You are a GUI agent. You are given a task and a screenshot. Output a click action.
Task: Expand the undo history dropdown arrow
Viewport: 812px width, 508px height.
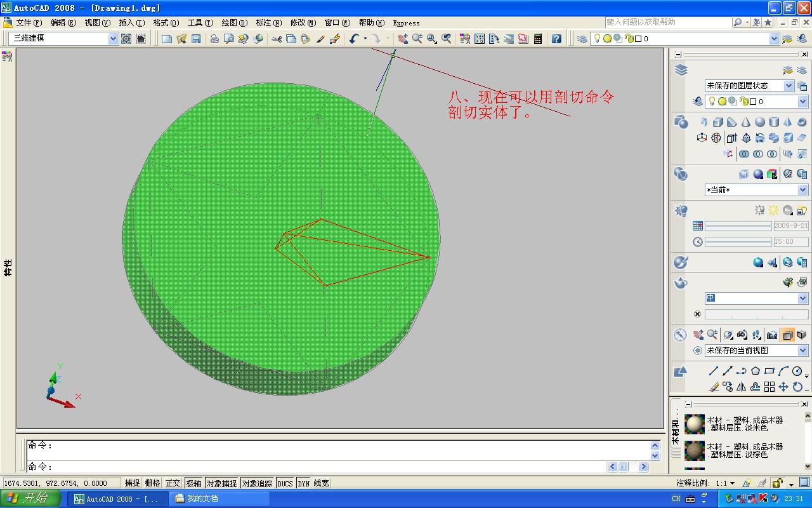[365, 39]
